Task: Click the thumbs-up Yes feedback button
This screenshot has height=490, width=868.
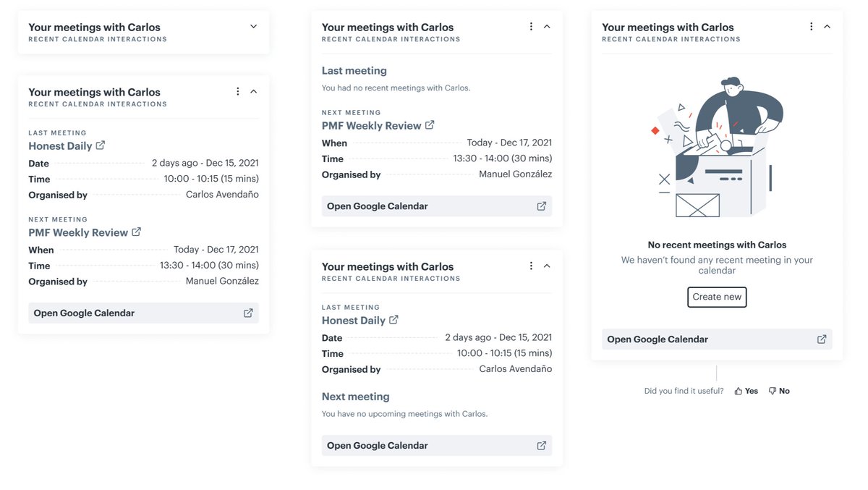Action: 746,391
